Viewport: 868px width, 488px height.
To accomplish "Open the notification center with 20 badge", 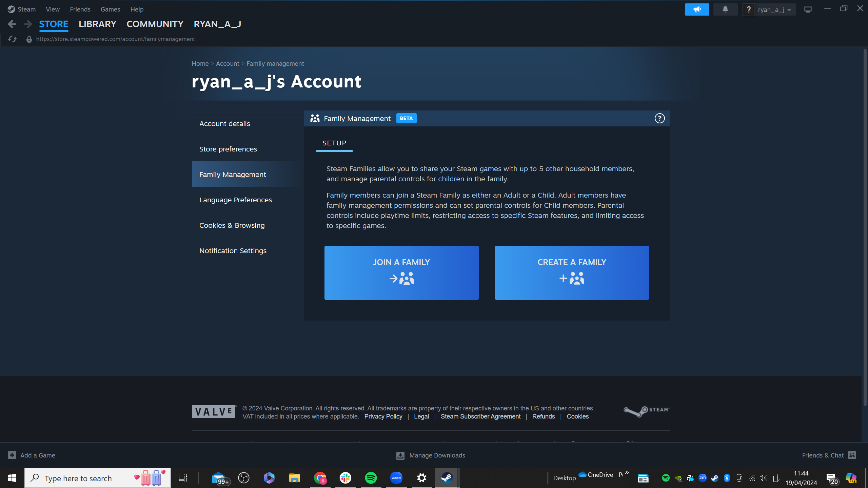I will point(832,479).
